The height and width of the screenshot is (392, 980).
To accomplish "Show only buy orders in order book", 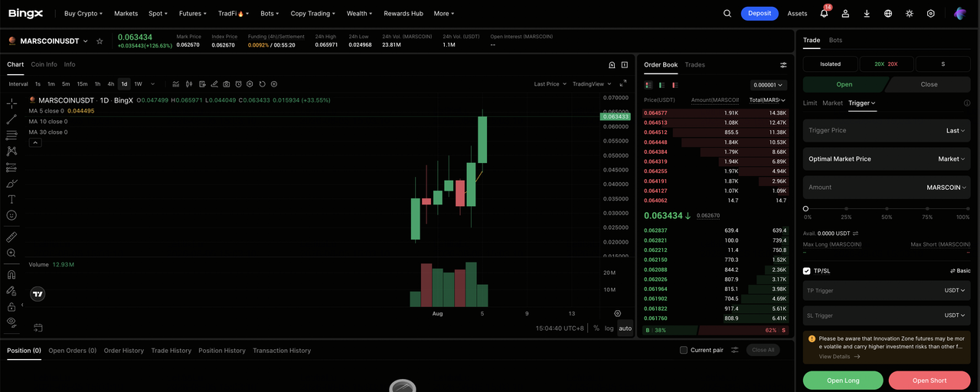I will click(663, 85).
